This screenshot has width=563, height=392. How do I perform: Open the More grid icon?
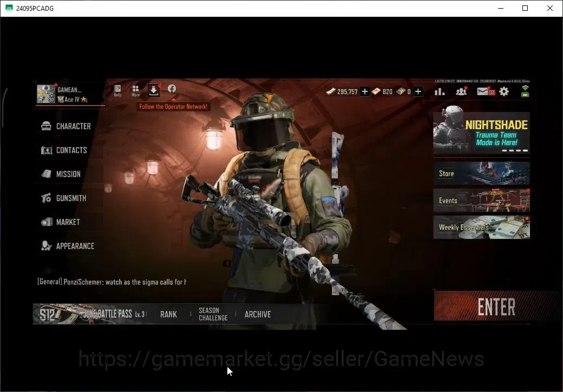tap(135, 91)
